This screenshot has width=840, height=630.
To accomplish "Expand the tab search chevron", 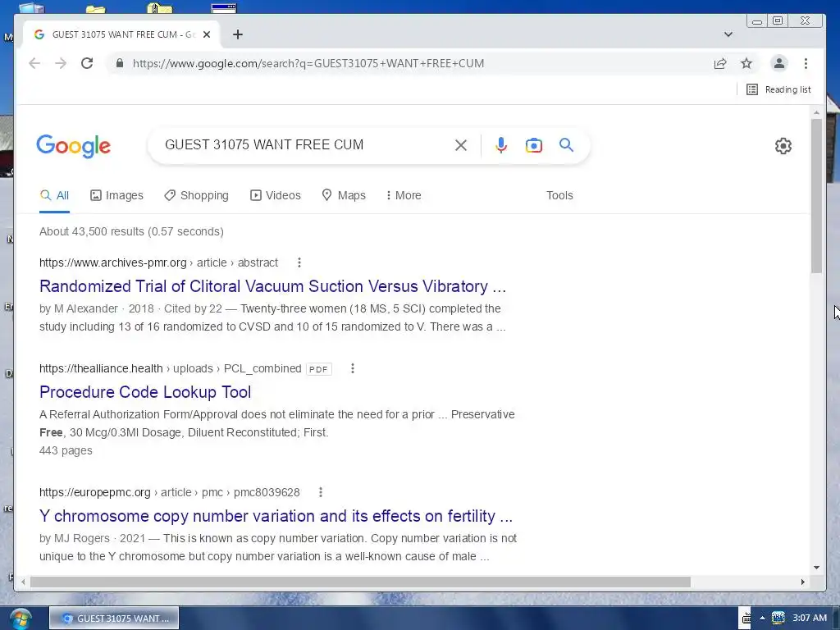I will coord(728,34).
